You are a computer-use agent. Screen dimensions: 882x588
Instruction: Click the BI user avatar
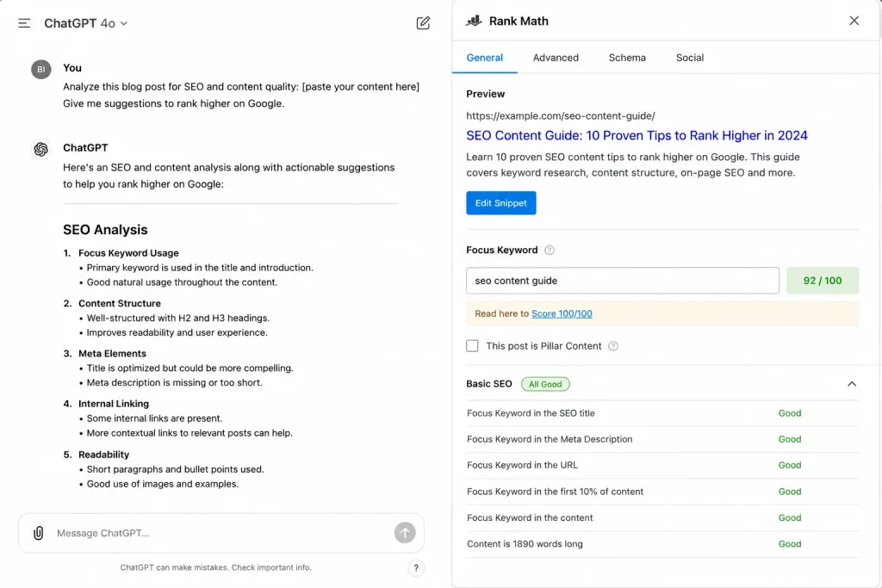click(x=41, y=69)
